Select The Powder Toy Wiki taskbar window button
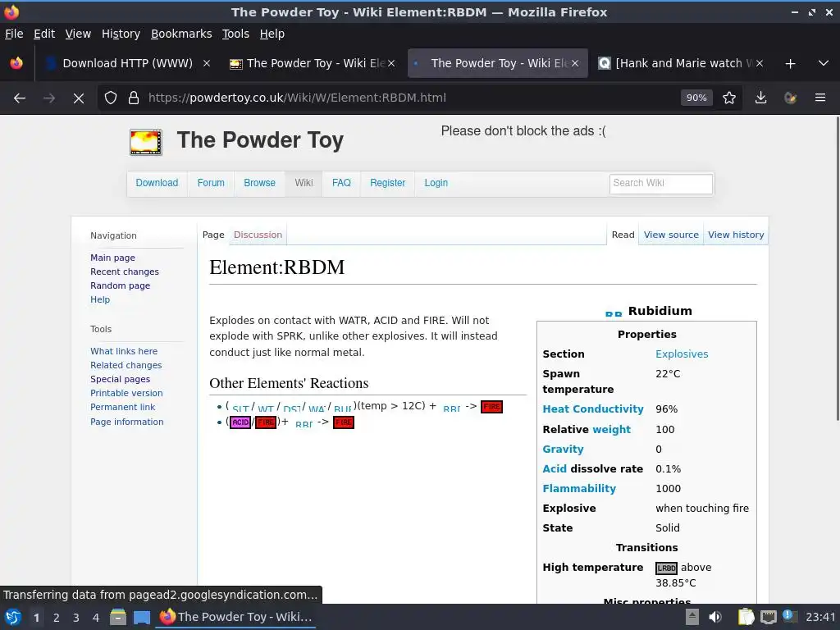The height and width of the screenshot is (630, 840). coord(235,617)
